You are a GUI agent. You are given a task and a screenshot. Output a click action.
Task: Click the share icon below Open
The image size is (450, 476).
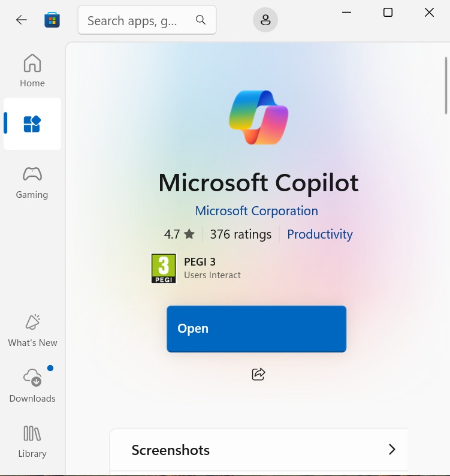coord(258,374)
